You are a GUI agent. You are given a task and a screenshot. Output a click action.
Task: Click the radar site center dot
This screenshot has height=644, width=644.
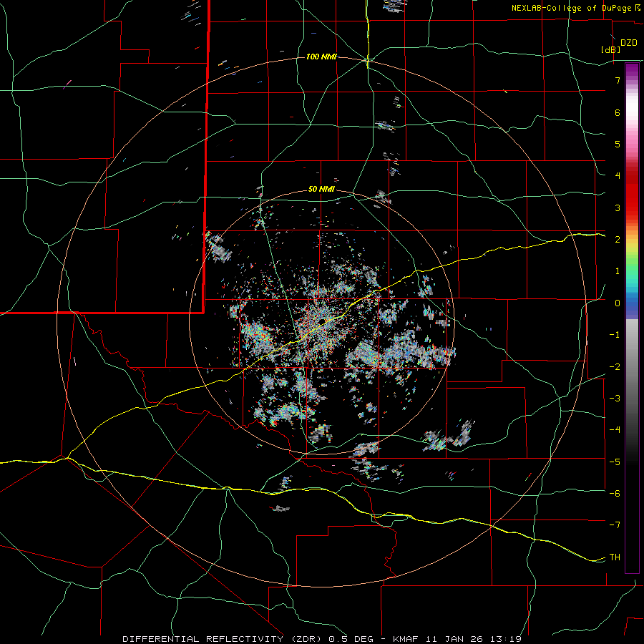pyautogui.click(x=323, y=321)
